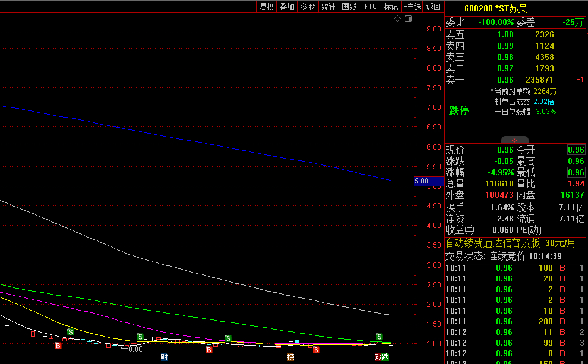Select the 卖二 row at 0.97
Viewport: 588px width, 364px height.
pos(515,68)
